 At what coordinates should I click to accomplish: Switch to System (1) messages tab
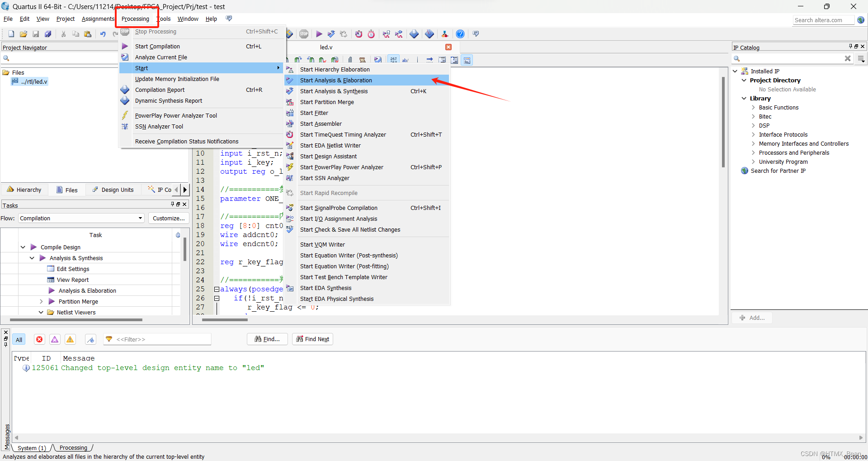pyautogui.click(x=32, y=448)
